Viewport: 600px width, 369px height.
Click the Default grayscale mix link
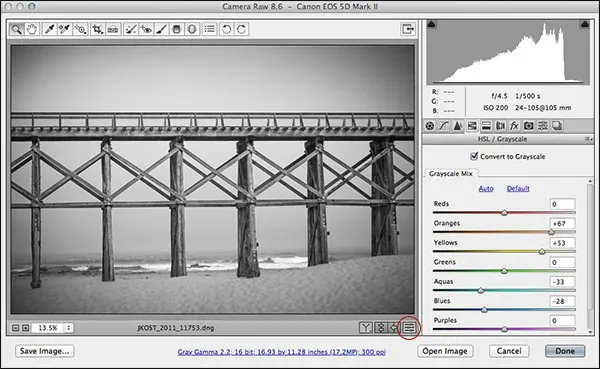tap(518, 188)
